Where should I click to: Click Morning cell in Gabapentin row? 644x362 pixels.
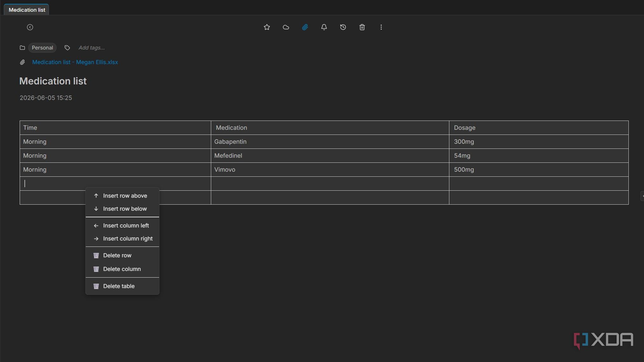[x=115, y=142]
